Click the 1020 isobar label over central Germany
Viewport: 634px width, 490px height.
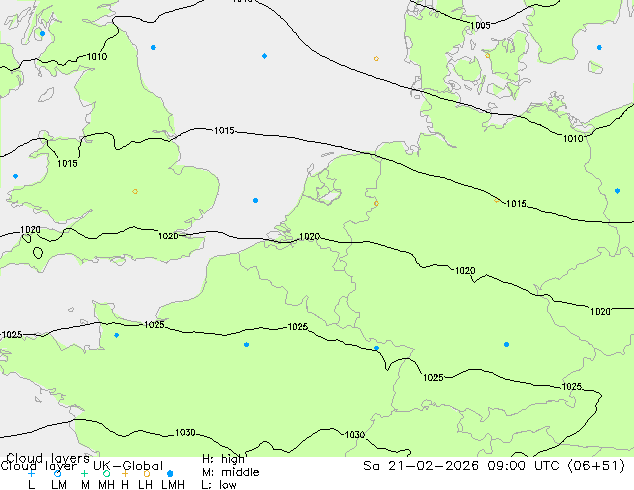(x=465, y=270)
